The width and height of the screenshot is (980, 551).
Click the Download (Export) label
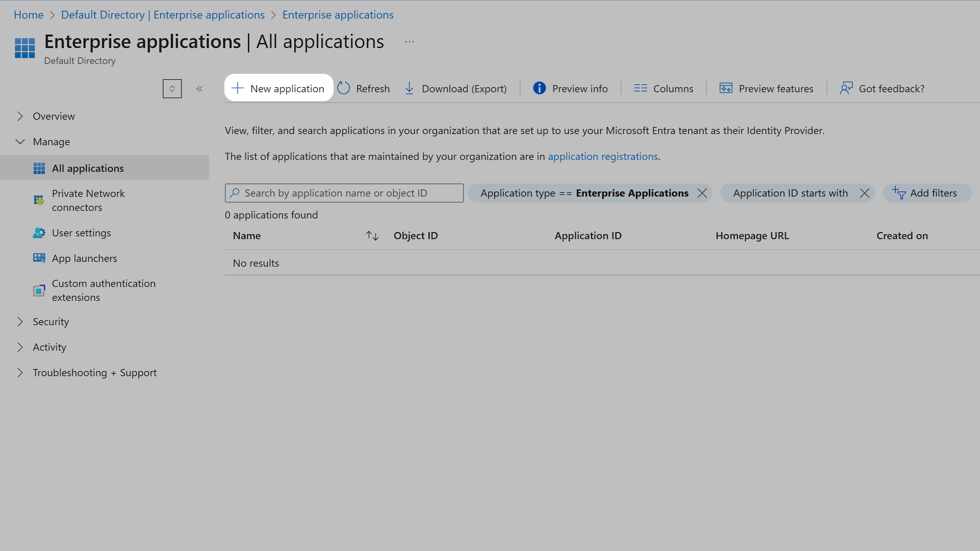464,89
